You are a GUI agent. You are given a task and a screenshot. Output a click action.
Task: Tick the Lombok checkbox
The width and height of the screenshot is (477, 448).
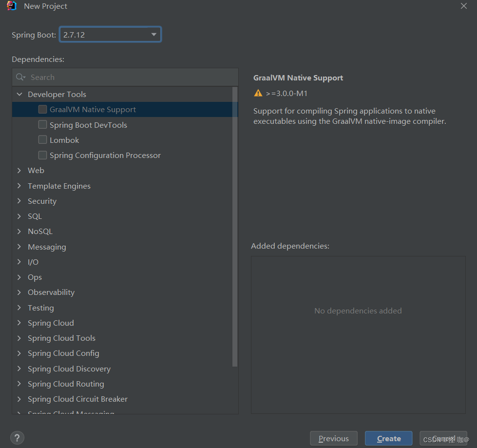pos(42,140)
